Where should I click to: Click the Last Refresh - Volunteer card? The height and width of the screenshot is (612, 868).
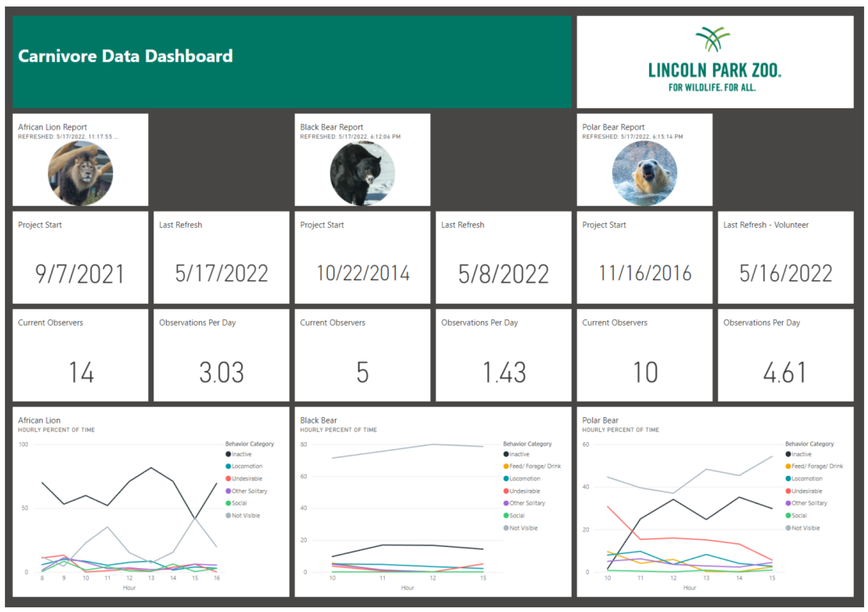coord(785,257)
